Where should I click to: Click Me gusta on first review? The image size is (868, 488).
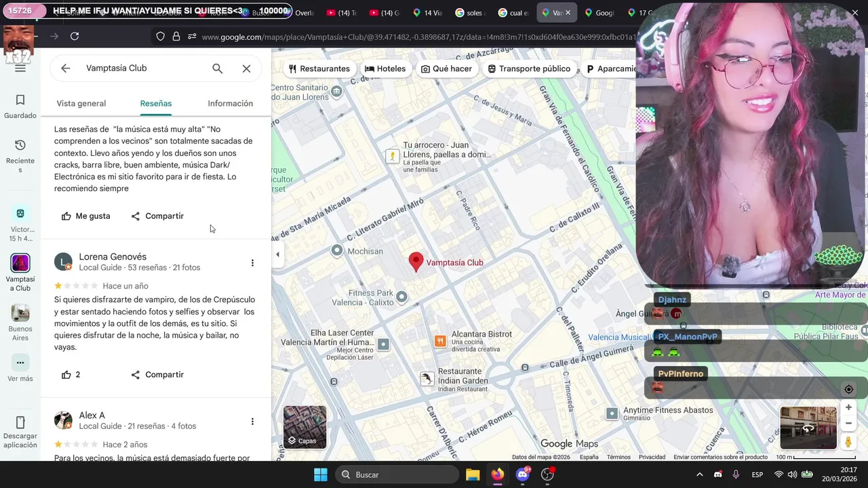tap(85, 216)
